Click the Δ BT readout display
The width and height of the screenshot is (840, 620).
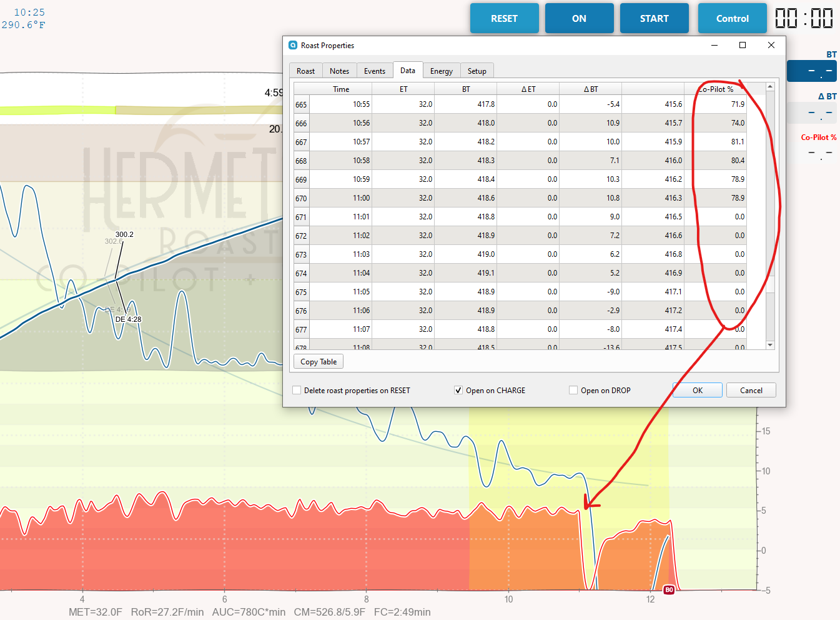point(812,112)
